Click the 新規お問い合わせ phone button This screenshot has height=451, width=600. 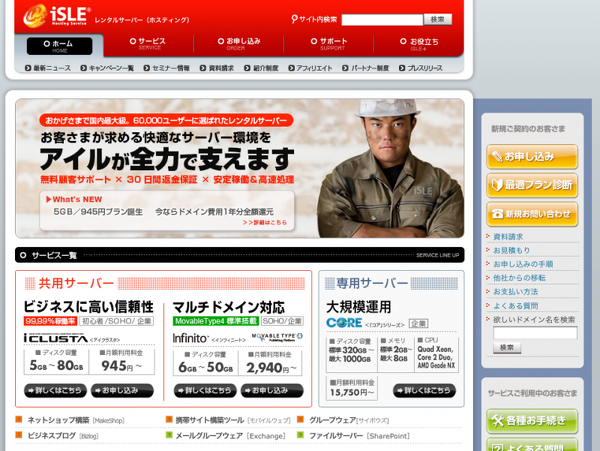tap(532, 214)
